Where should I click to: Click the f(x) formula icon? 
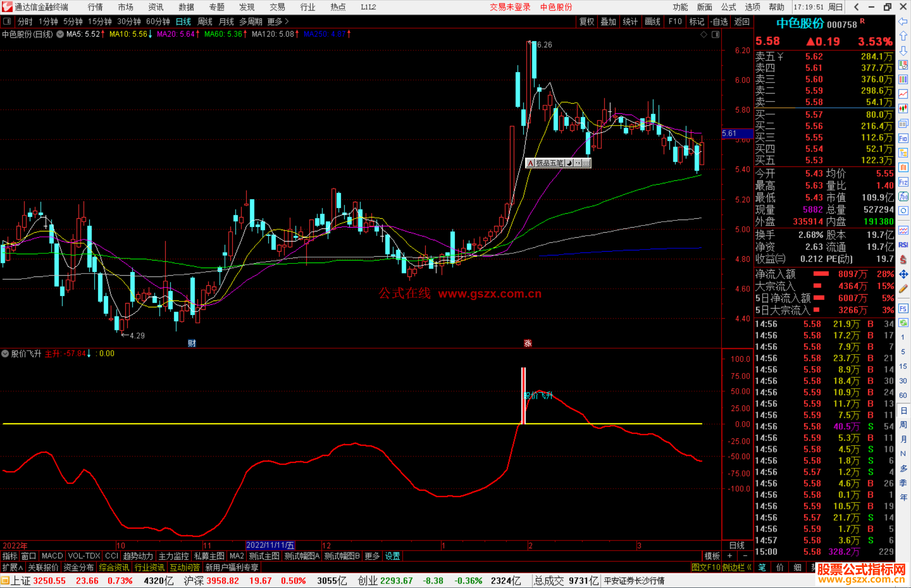903,196
